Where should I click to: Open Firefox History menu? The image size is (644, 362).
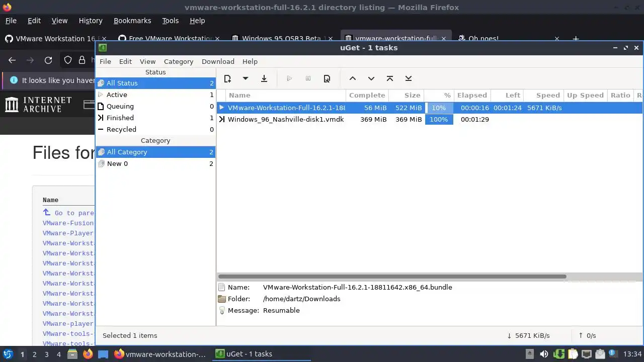tap(91, 21)
